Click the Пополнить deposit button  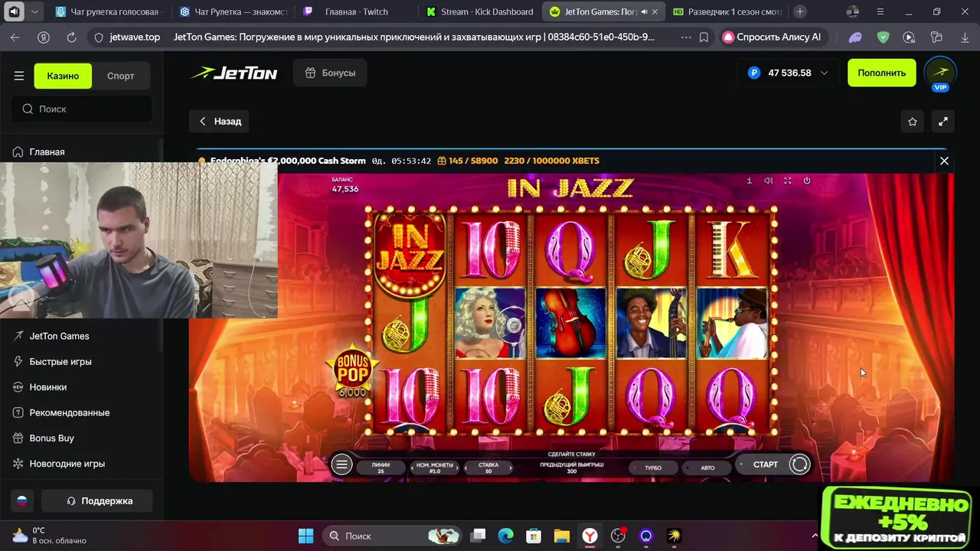881,73
